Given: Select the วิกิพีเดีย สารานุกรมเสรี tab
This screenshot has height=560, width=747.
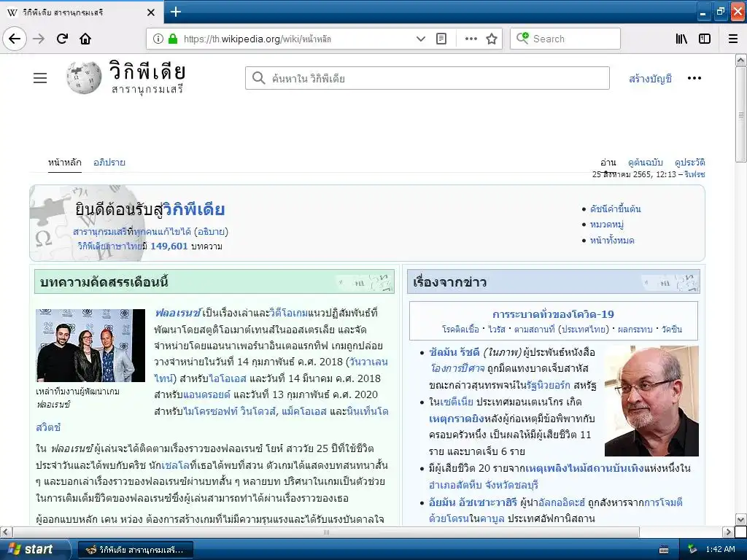Looking at the screenshot, I should coord(82,12).
